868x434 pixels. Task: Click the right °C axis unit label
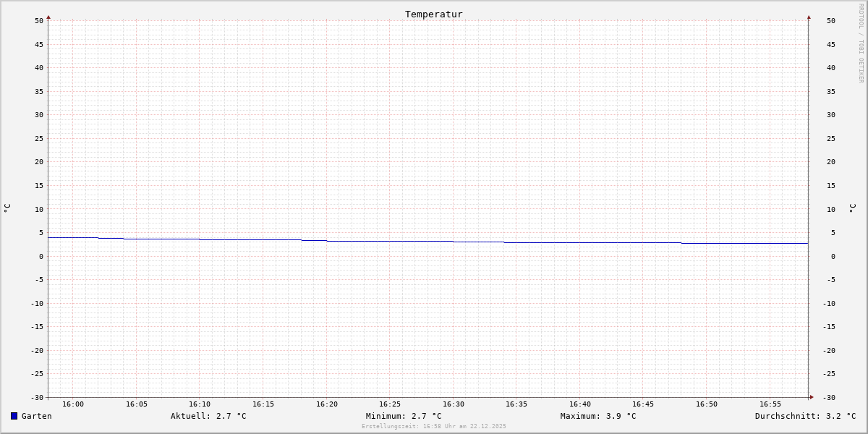852,208
